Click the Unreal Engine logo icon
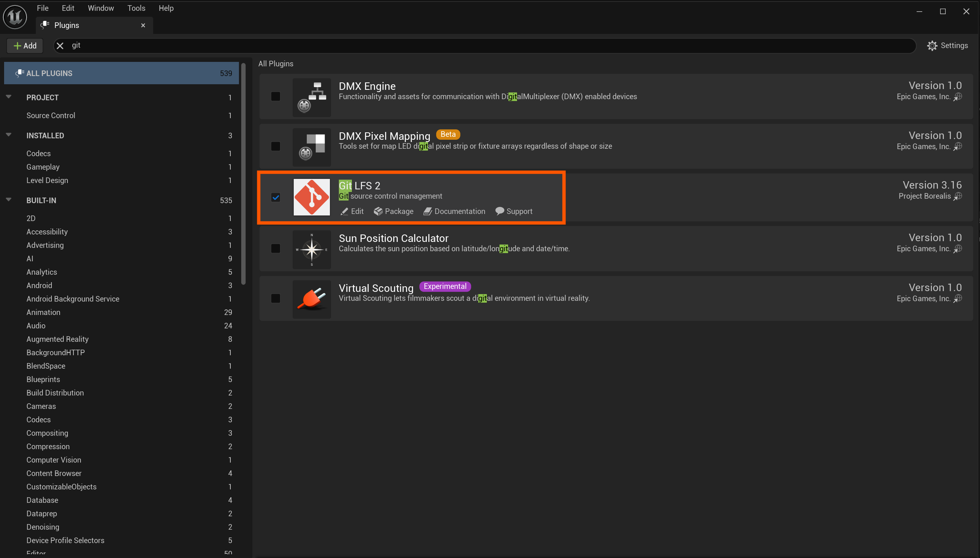Viewport: 980px width, 558px height. coord(15,17)
